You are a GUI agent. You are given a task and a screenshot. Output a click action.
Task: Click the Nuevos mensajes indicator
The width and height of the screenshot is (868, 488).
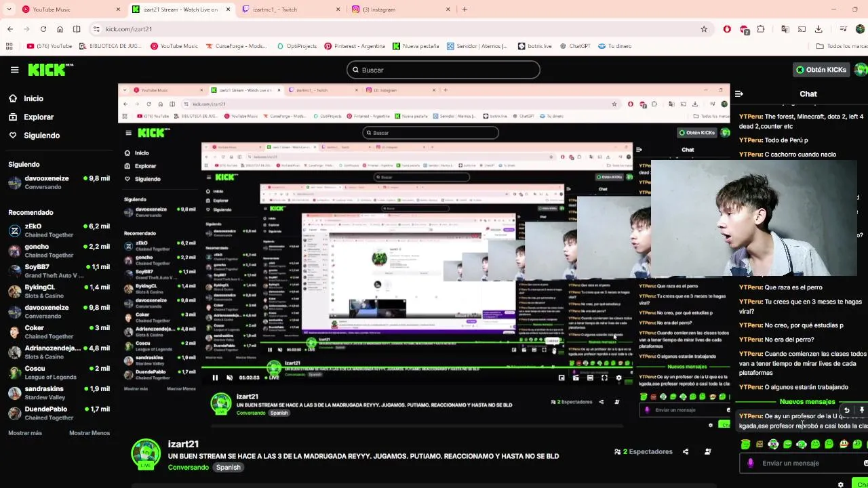pyautogui.click(x=807, y=402)
